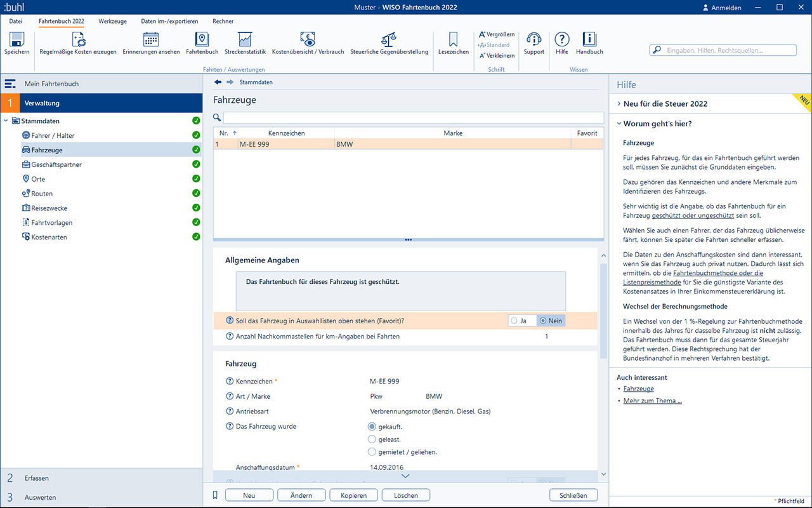The image size is (812, 508).
Task: Click the bookmark icon in bottom bar
Action: [x=215, y=495]
